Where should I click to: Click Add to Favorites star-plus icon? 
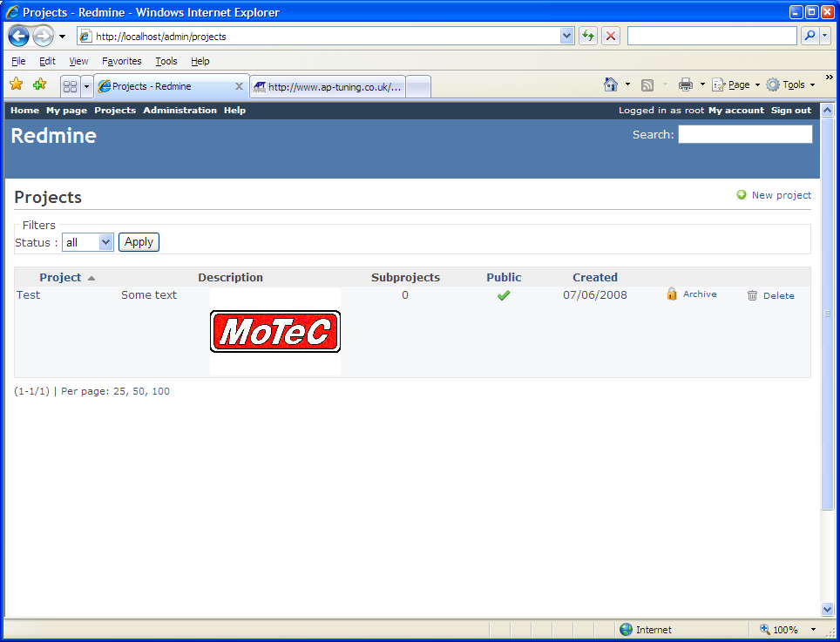click(39, 84)
